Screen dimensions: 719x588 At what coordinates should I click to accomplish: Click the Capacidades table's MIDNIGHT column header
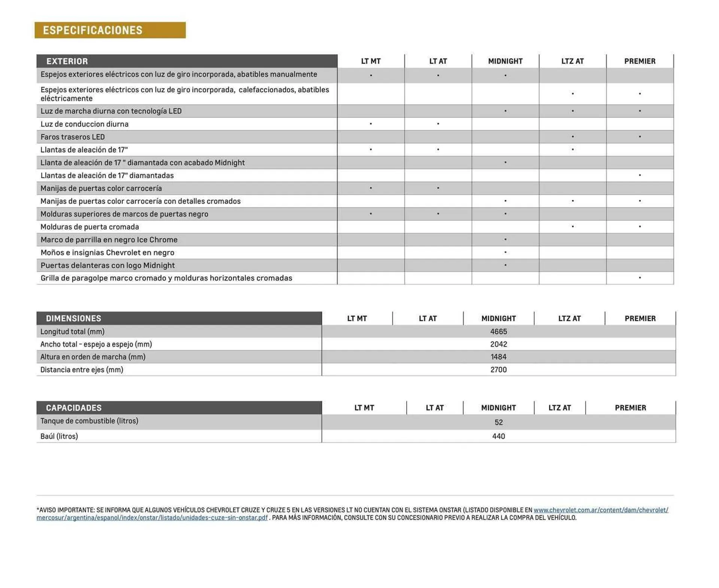[x=498, y=408]
